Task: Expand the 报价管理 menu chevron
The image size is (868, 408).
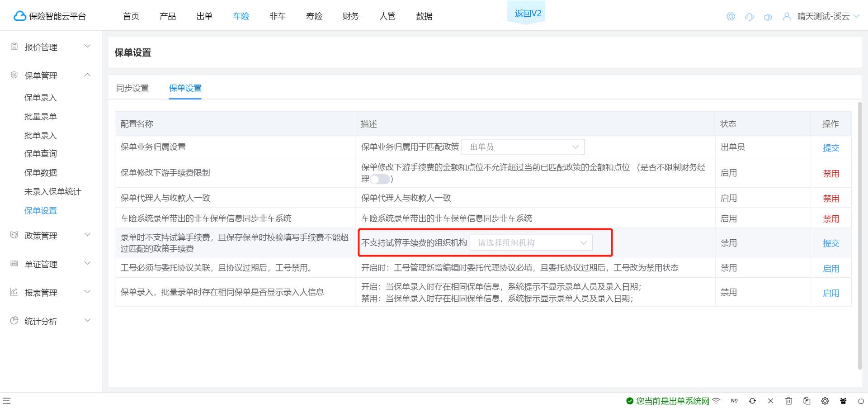Action: pos(88,46)
